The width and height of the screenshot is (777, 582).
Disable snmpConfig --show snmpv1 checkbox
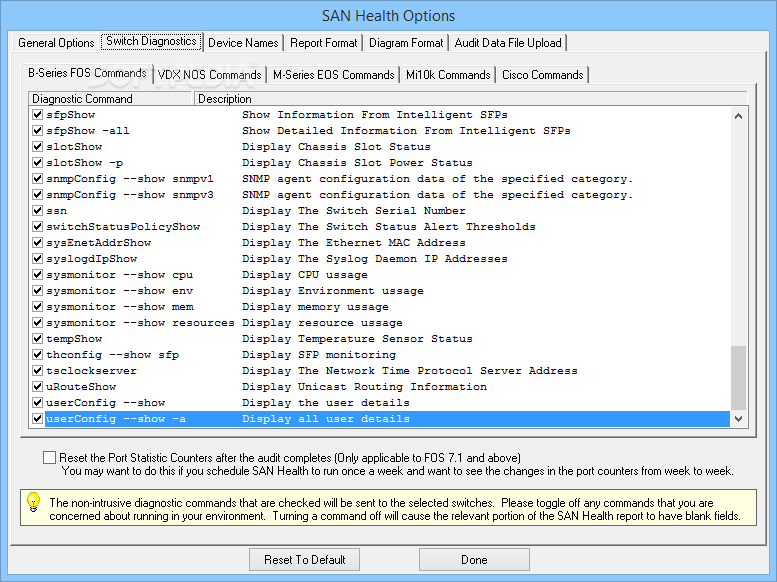click(x=37, y=178)
